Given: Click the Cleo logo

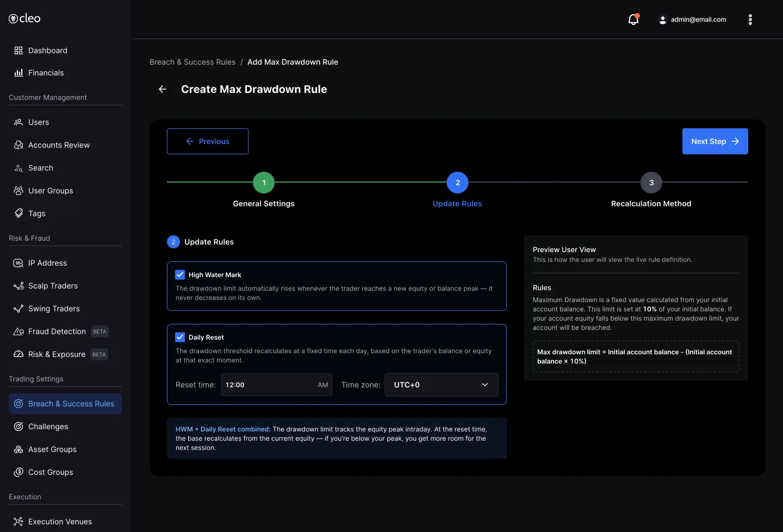Looking at the screenshot, I should [x=24, y=18].
